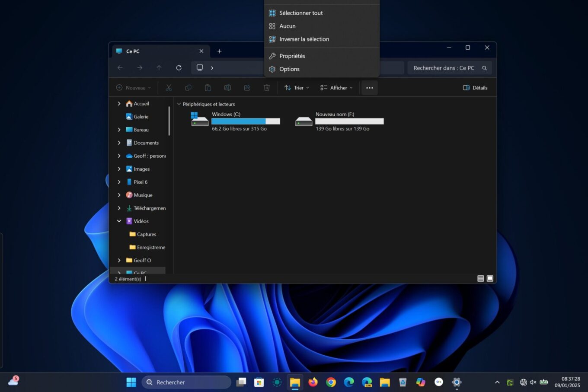Switch to large icons view in status bar
This screenshot has width=588, height=392.
pyautogui.click(x=490, y=278)
